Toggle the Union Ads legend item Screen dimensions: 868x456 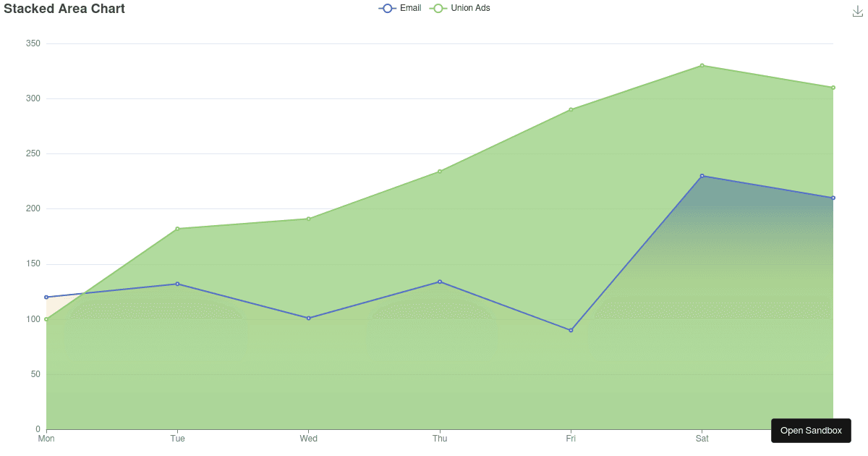(x=460, y=8)
